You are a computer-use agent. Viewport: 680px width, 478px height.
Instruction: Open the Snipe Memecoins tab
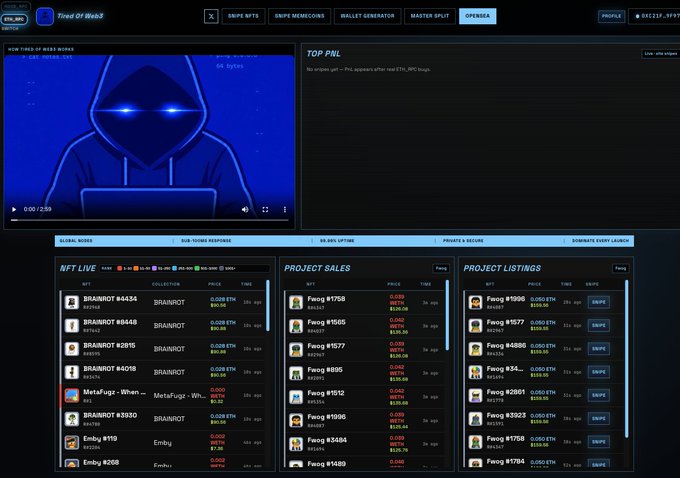[x=299, y=16]
